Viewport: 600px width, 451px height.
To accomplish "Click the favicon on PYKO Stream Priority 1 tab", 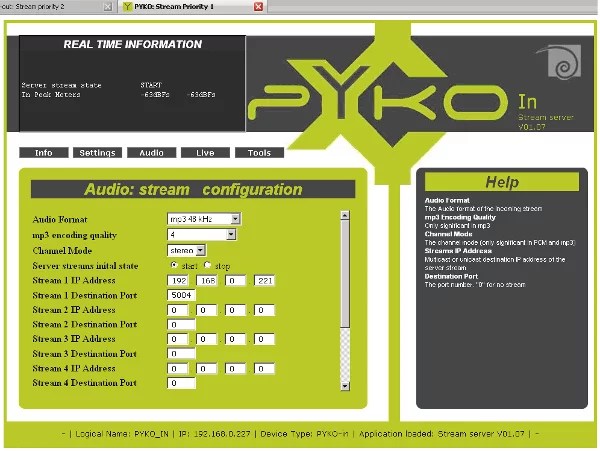I will pos(126,6).
